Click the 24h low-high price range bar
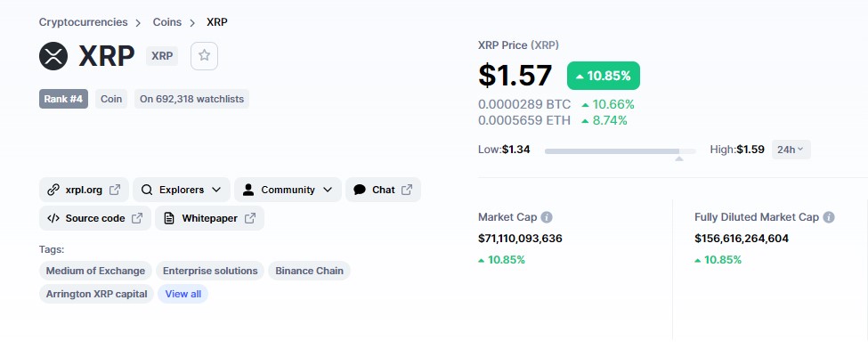This screenshot has width=868, height=357. click(x=620, y=151)
